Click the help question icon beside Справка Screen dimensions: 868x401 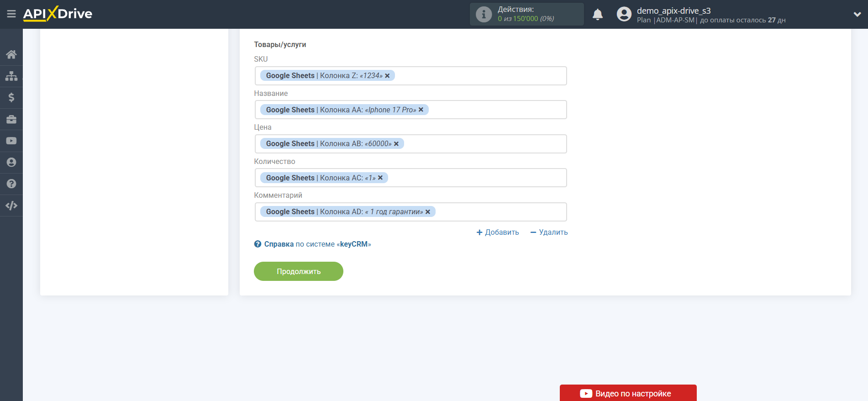tap(258, 244)
